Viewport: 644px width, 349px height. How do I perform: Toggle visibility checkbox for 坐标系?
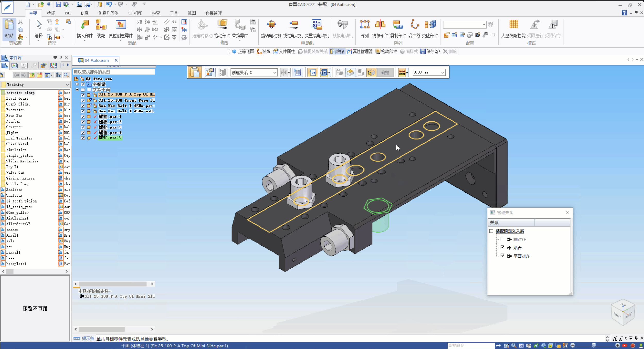[x=83, y=84]
